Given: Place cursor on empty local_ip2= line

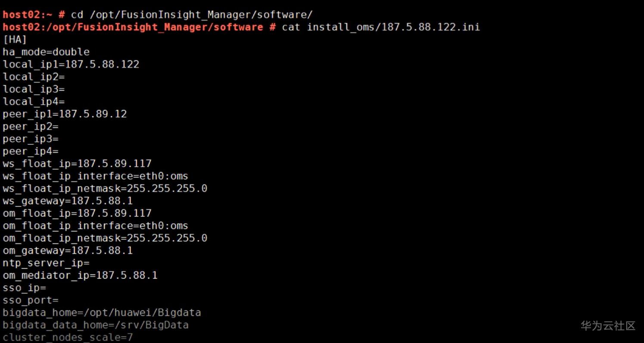Looking at the screenshot, I should tap(34, 77).
